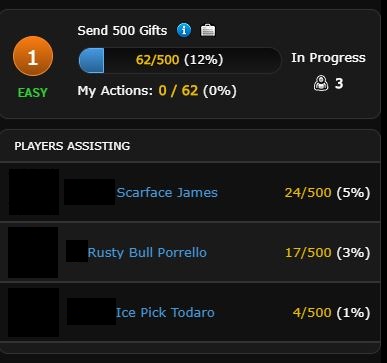387x363 pixels.
Task: Open Scarface James profile link
Action: pyautogui.click(x=167, y=193)
